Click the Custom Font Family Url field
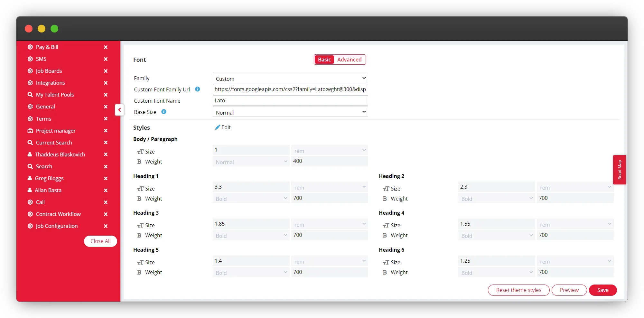Screen dimensions: 644x318 tap(290, 89)
